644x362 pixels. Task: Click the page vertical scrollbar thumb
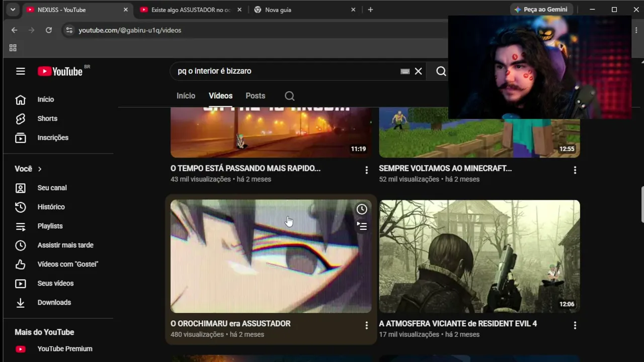641,204
